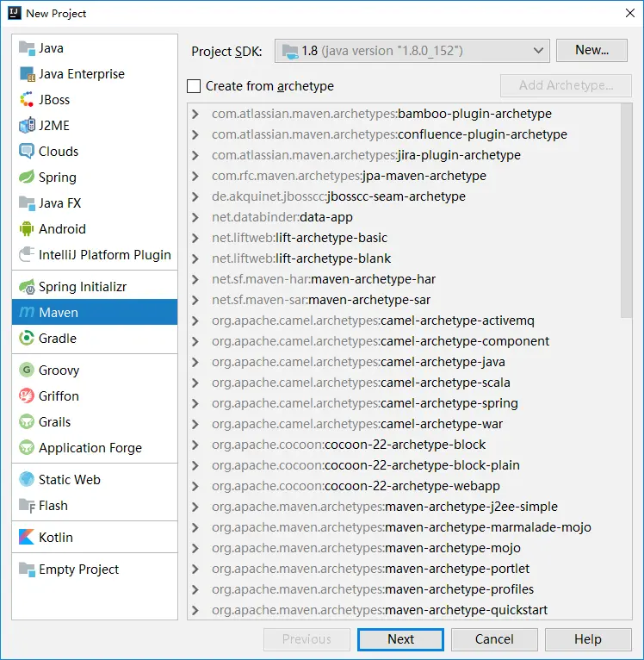
Task: Select the Application Forge icon
Action: 27,448
